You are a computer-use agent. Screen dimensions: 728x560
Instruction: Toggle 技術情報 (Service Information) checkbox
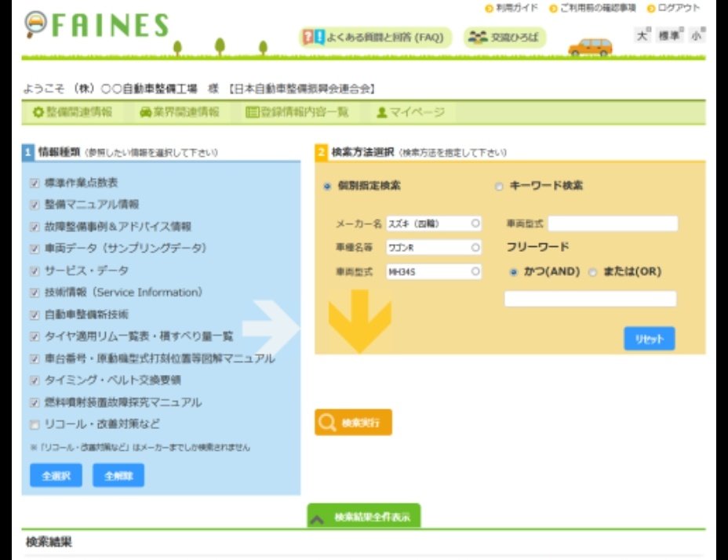(35, 293)
